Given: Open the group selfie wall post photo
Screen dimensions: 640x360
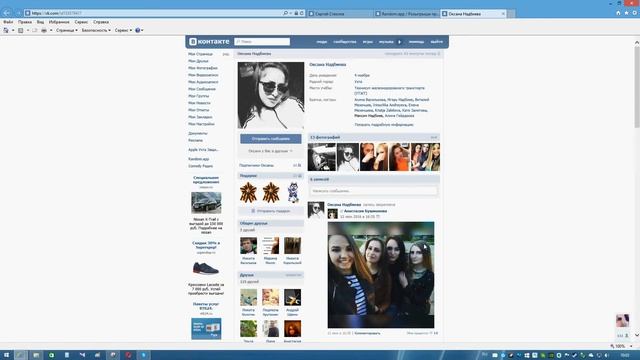Looking at the screenshot, I should (381, 275).
